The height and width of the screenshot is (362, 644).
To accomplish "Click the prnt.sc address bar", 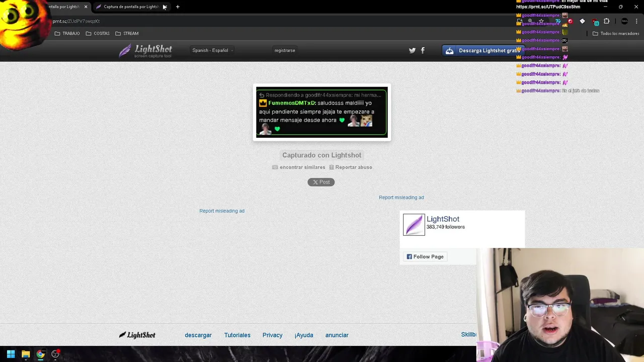I will click(x=282, y=21).
